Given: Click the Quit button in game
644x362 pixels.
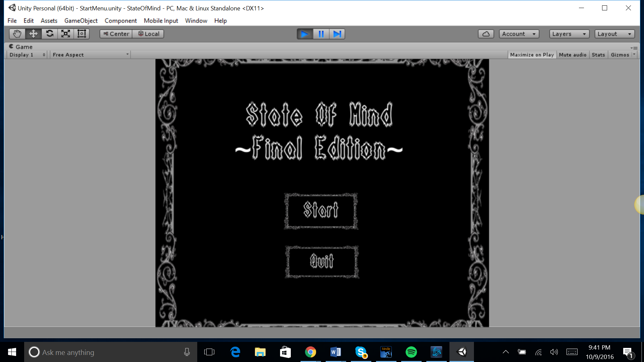Looking at the screenshot, I should coord(322,262).
